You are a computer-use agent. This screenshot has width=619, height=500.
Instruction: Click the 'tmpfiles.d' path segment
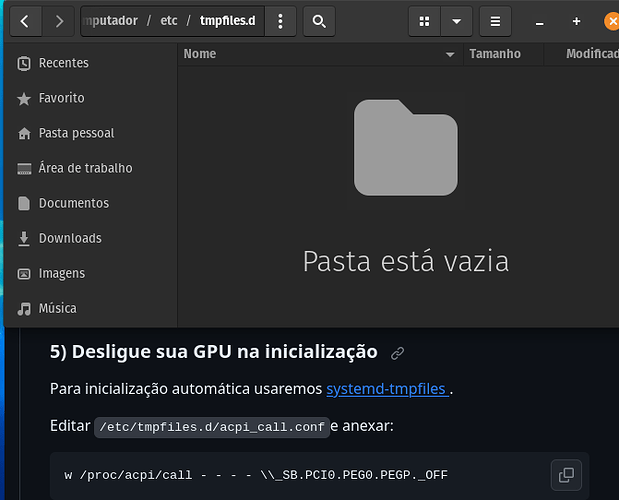pyautogui.click(x=227, y=21)
